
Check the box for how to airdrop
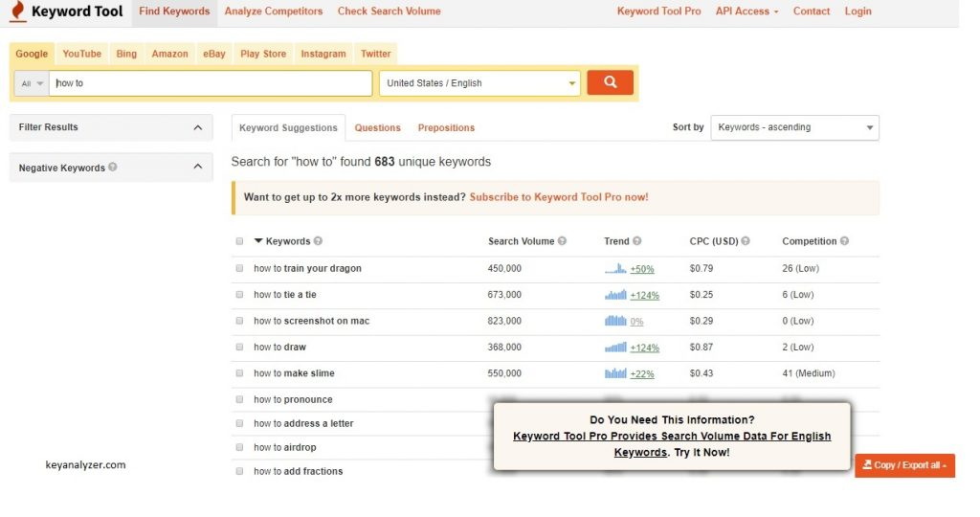(x=239, y=448)
